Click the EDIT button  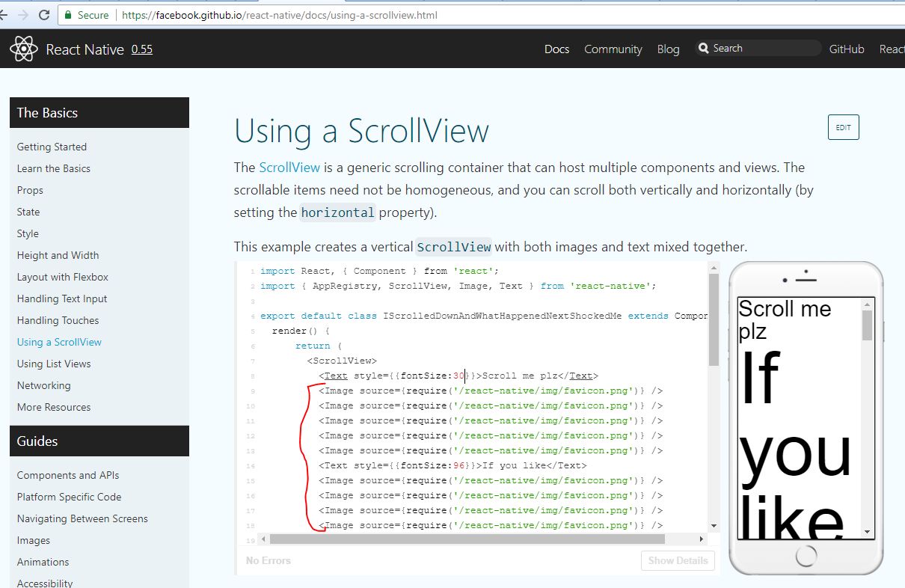pyautogui.click(x=843, y=127)
